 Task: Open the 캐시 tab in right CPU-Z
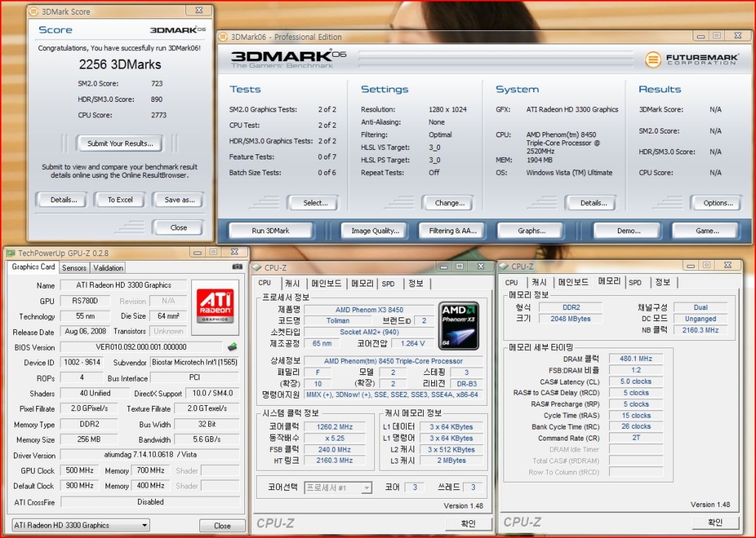pos(539,283)
